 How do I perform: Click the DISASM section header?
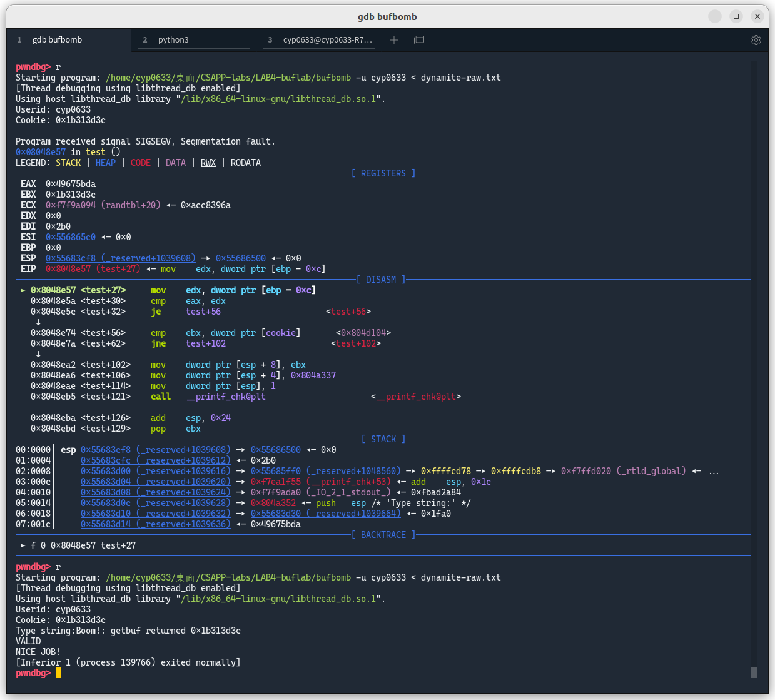pos(381,280)
